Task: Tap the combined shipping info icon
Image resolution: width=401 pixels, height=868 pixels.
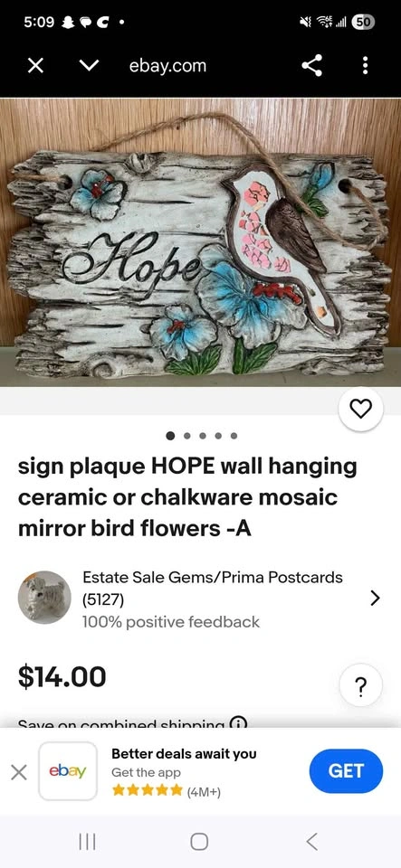Action: click(x=239, y=723)
